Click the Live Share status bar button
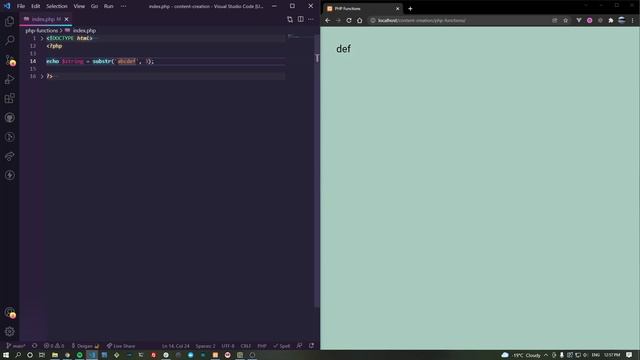This screenshot has height=360, width=640. [x=121, y=346]
